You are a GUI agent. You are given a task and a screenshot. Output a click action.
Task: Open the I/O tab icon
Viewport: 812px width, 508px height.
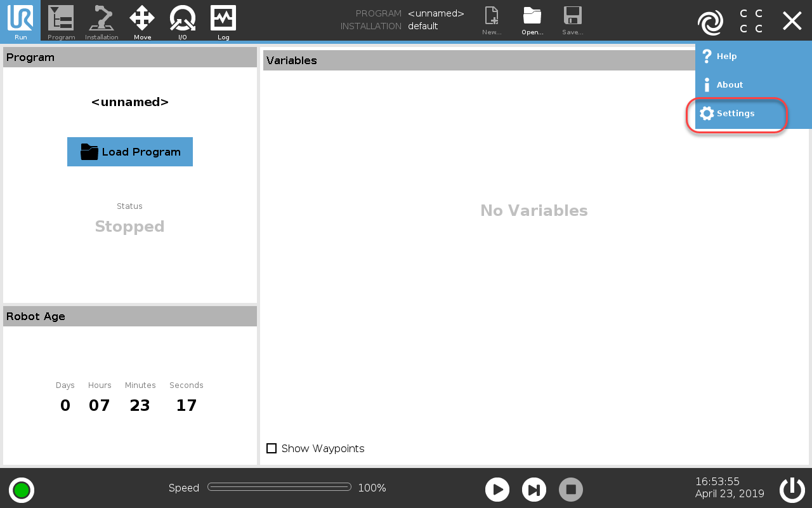coord(183,20)
